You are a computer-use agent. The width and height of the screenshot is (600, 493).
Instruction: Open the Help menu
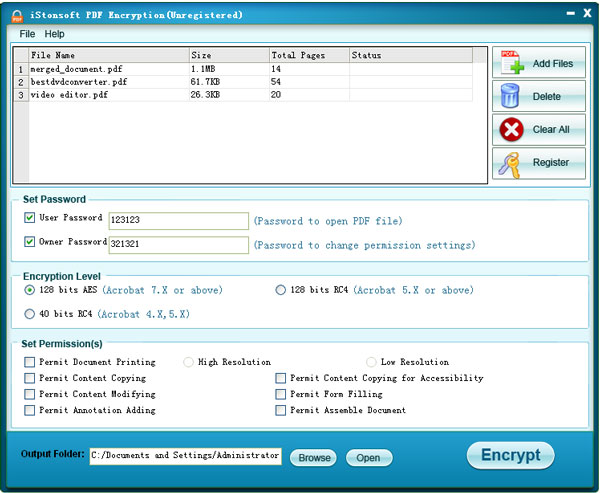(54, 34)
